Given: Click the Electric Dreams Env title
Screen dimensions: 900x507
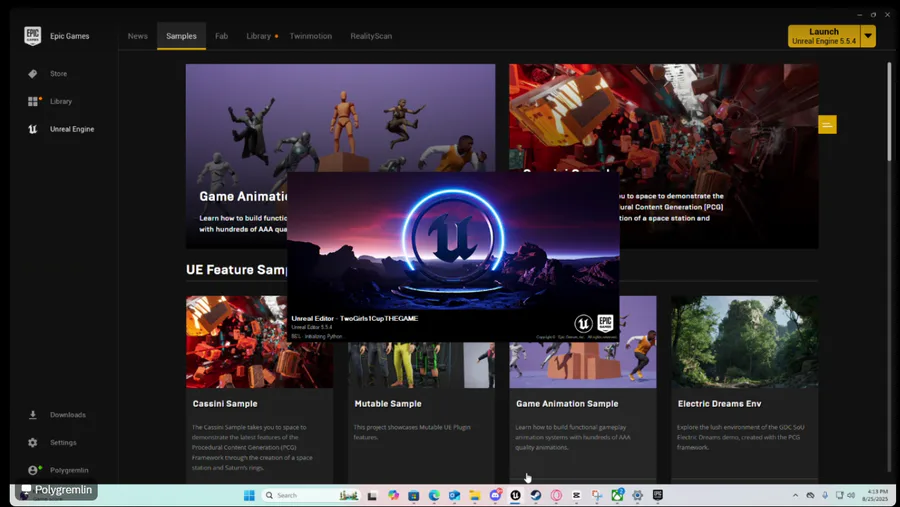Looking at the screenshot, I should pyautogui.click(x=719, y=404).
